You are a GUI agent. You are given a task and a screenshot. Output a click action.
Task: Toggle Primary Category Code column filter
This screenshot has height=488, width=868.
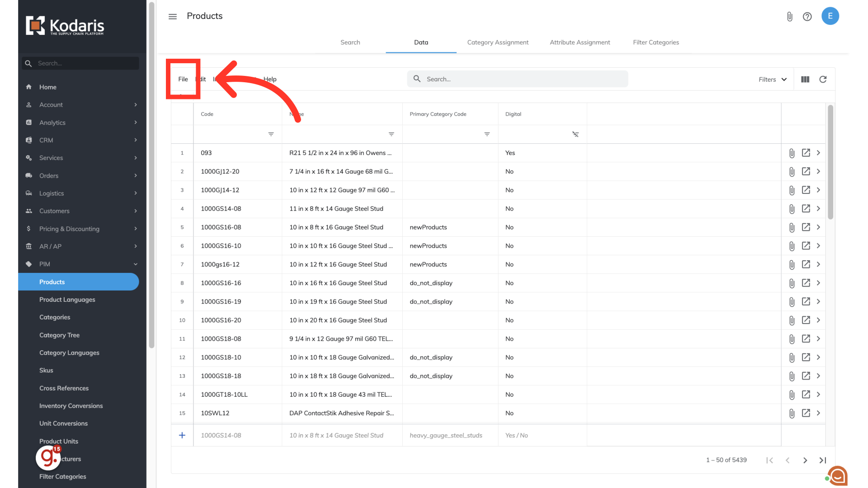487,134
